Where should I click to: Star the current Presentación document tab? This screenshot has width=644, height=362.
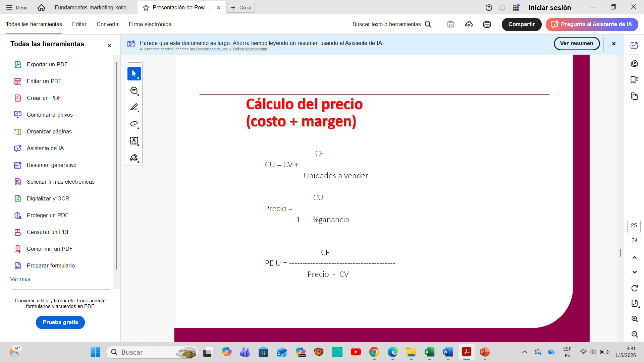pyautogui.click(x=146, y=8)
